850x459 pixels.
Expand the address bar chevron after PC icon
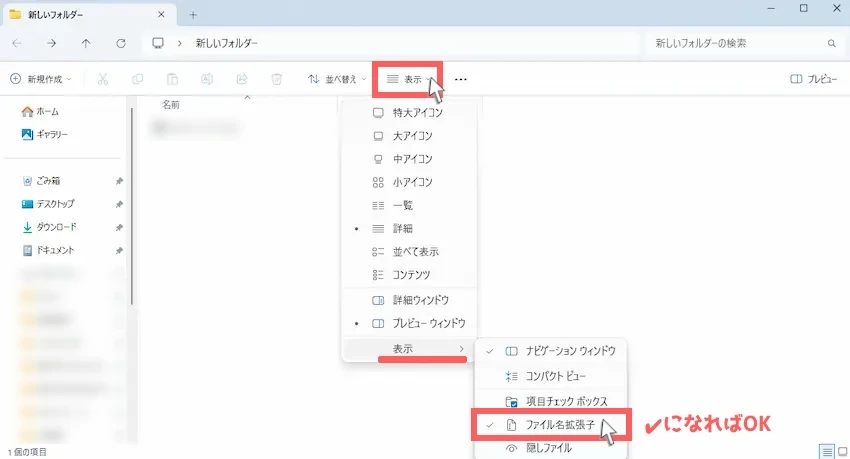point(179,43)
